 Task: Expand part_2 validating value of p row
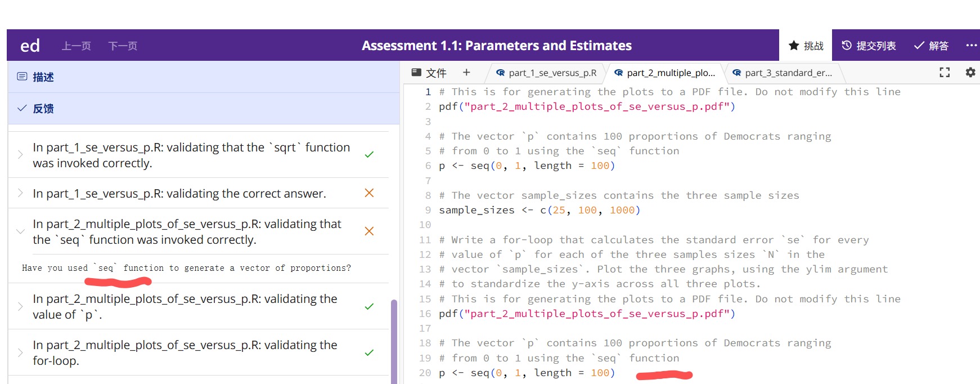coord(199,306)
